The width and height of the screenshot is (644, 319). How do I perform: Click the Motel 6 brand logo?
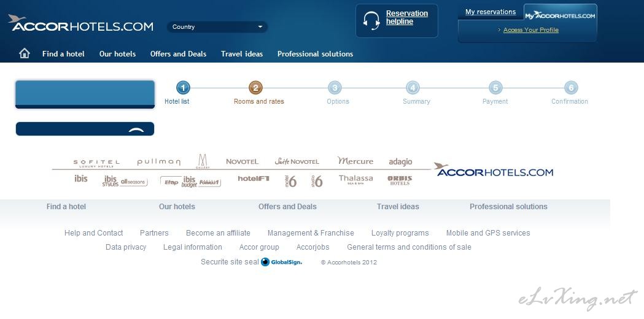point(290,181)
